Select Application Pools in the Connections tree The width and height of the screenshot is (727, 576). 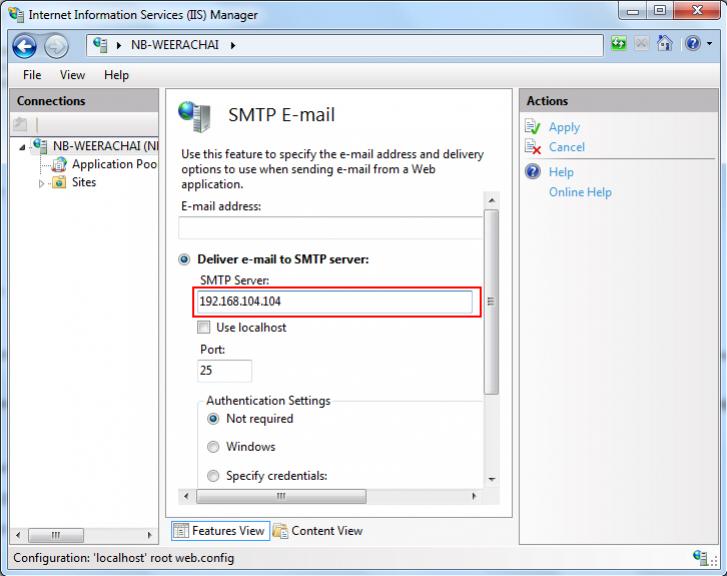tap(115, 164)
